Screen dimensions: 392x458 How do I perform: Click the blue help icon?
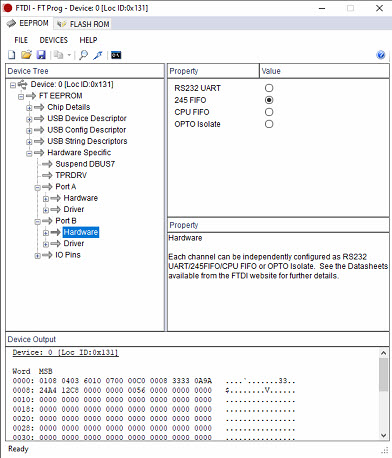(381, 55)
